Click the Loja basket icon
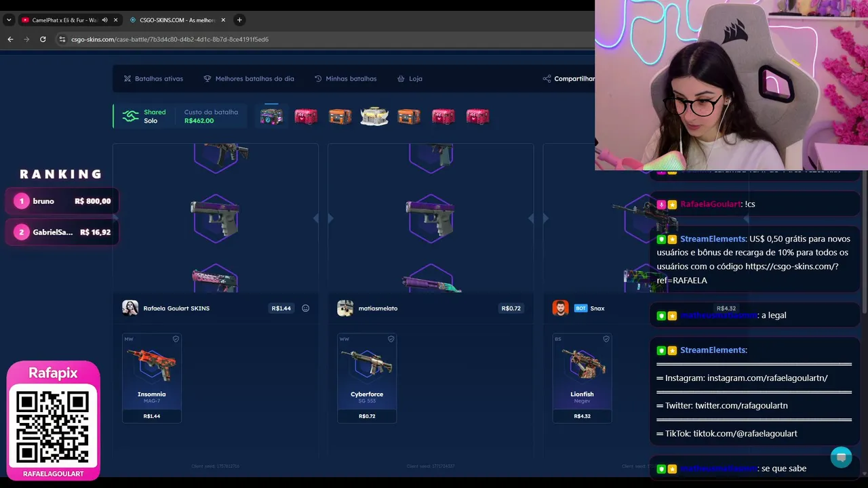Image resolution: width=868 pixels, height=488 pixels. click(401, 79)
